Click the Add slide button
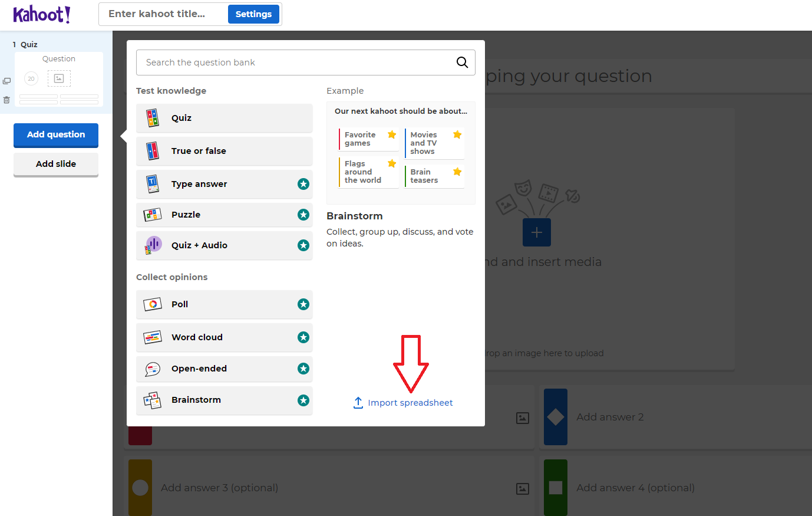Screen dimensions: 812x516 (56, 165)
